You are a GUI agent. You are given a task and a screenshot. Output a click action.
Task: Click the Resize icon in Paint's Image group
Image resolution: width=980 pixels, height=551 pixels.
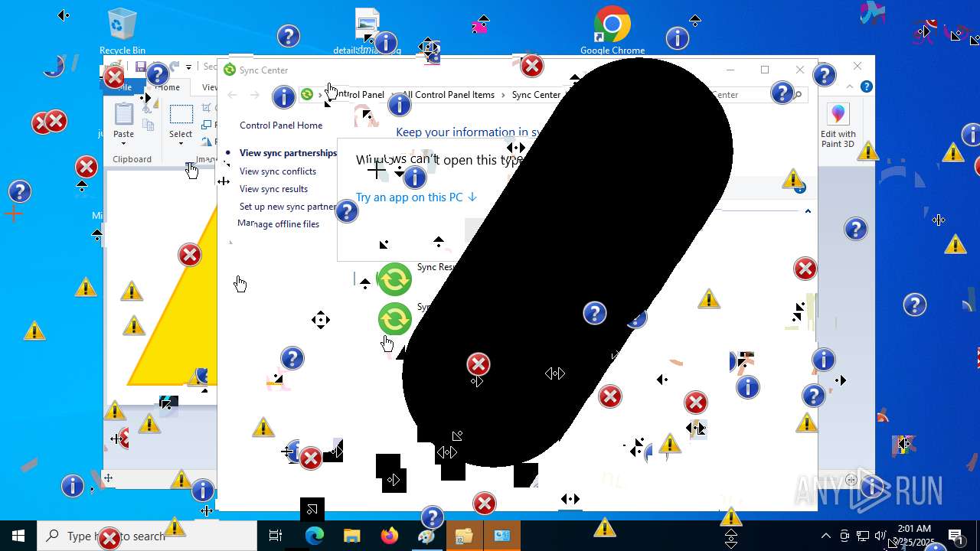tap(207, 125)
